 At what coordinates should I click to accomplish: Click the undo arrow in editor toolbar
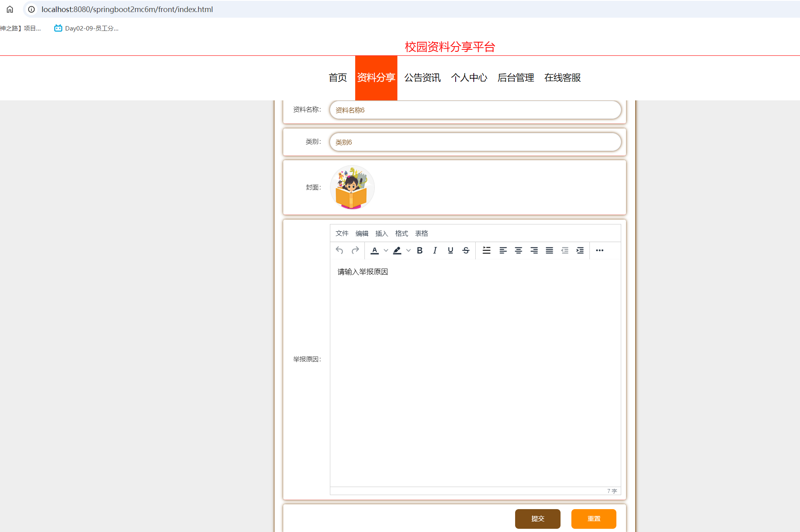click(340, 251)
